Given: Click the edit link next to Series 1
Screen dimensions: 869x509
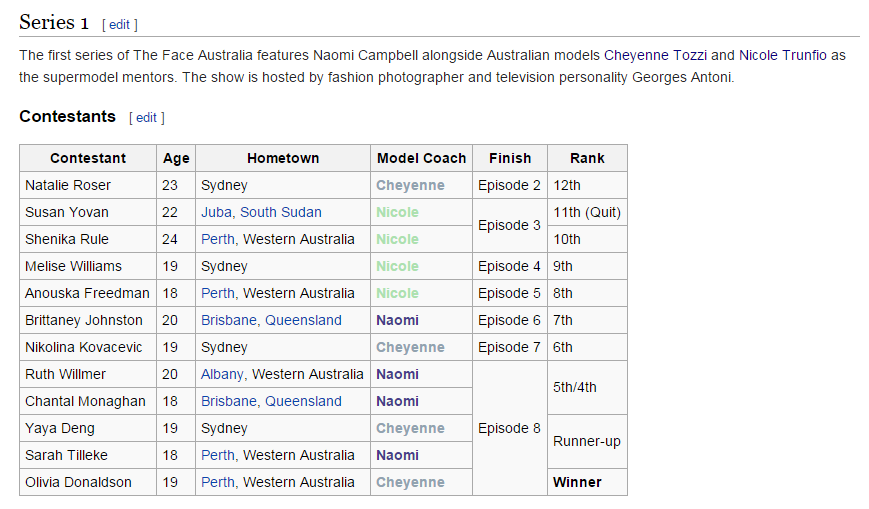Looking at the screenshot, I should (x=119, y=25).
